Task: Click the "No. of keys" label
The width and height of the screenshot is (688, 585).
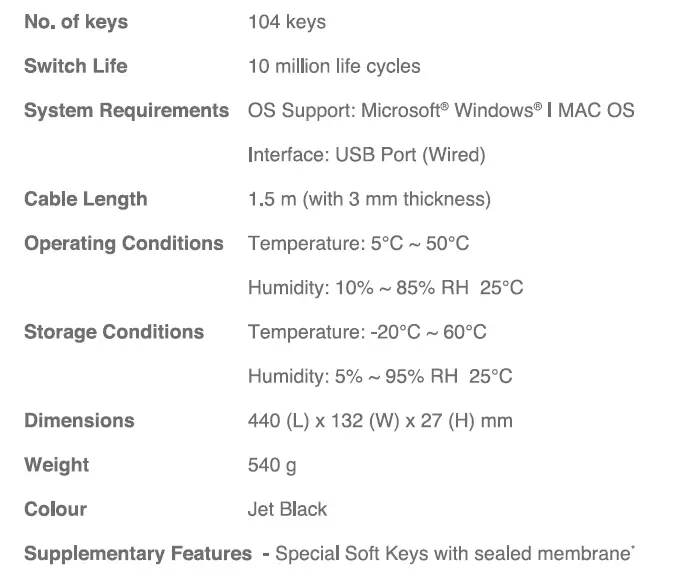Action: pos(76,22)
